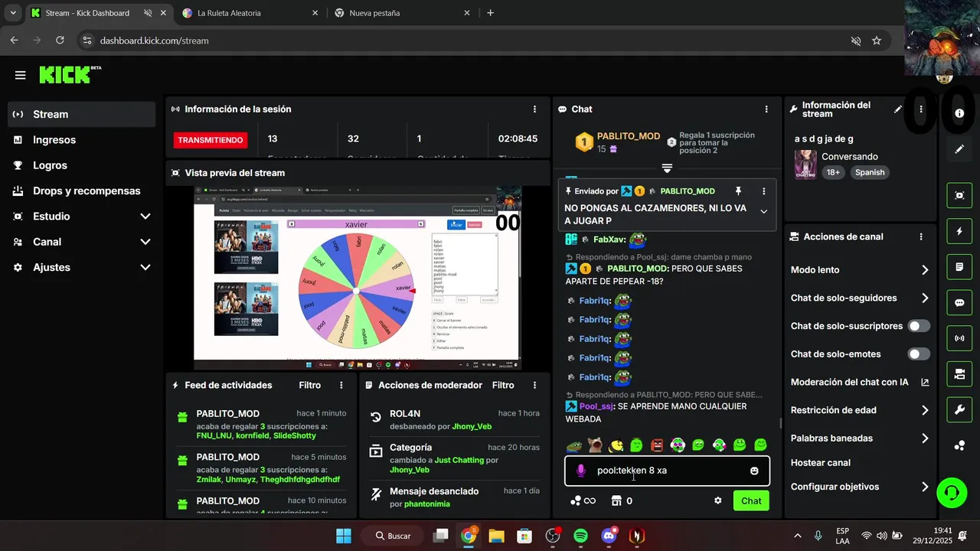
Task: Click the pencil edit icon in the right rail
Action: point(959,149)
